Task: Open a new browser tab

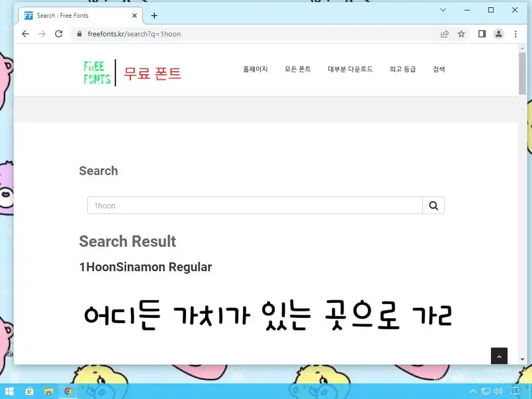Action: tap(154, 16)
